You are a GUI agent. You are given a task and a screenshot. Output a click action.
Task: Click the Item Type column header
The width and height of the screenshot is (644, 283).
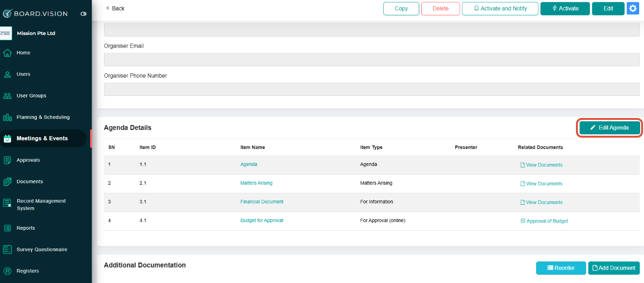pyautogui.click(x=371, y=147)
